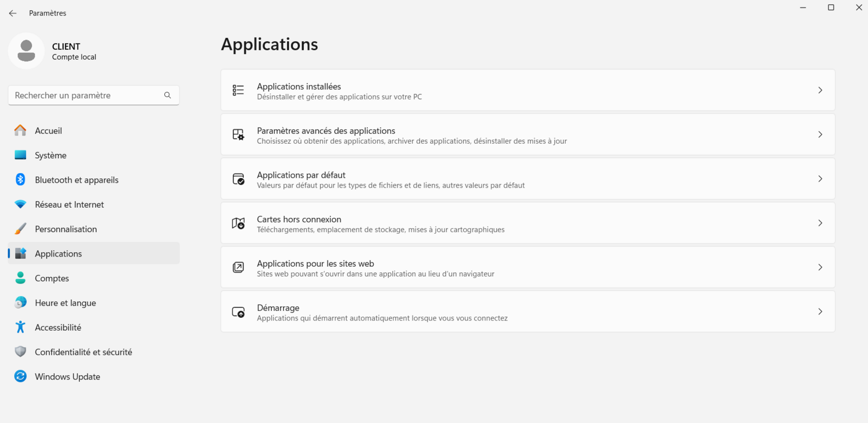The width and height of the screenshot is (868, 423).
Task: Click the Applications pour les sites web icon
Action: tap(238, 267)
